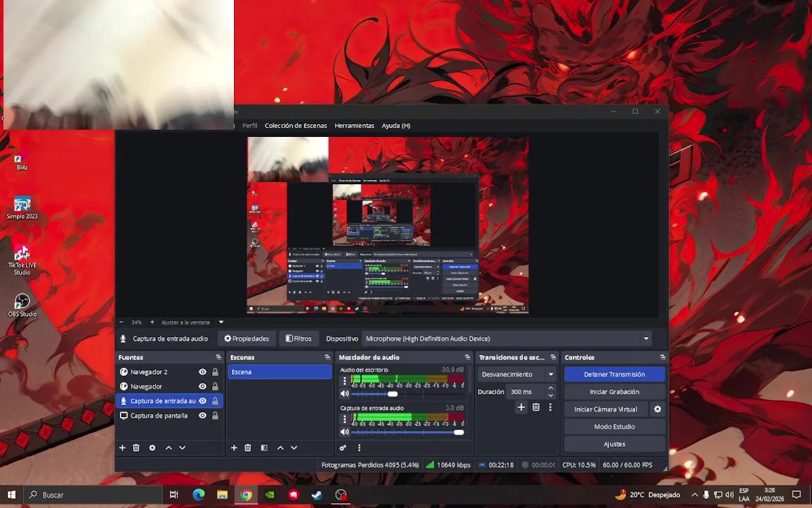The image size is (812, 508).
Task: Open preview scaling dropdown next to Ajustar a la ventana
Action: point(221,322)
